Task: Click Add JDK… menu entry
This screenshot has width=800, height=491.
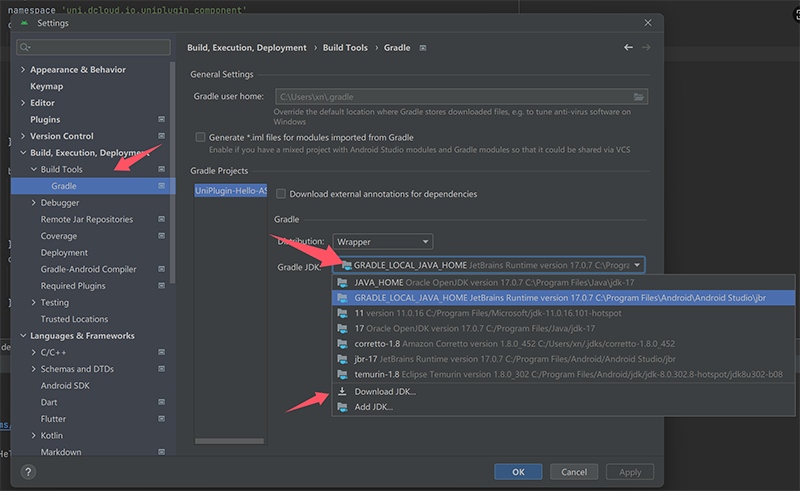Action: pyautogui.click(x=563, y=407)
